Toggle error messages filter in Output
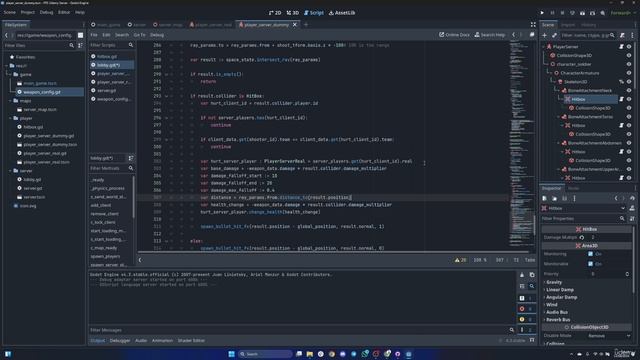The width and height of the screenshot is (640, 360). point(526,309)
